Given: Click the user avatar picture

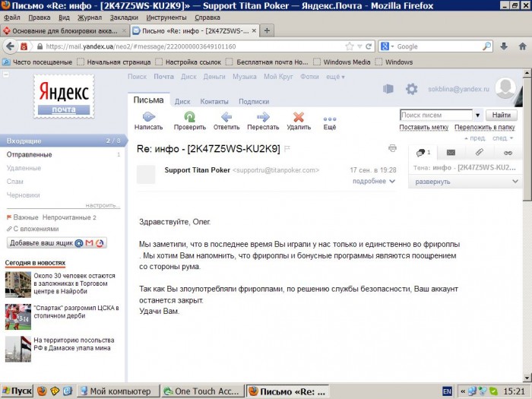Looking at the screenshot, I should [505, 88].
